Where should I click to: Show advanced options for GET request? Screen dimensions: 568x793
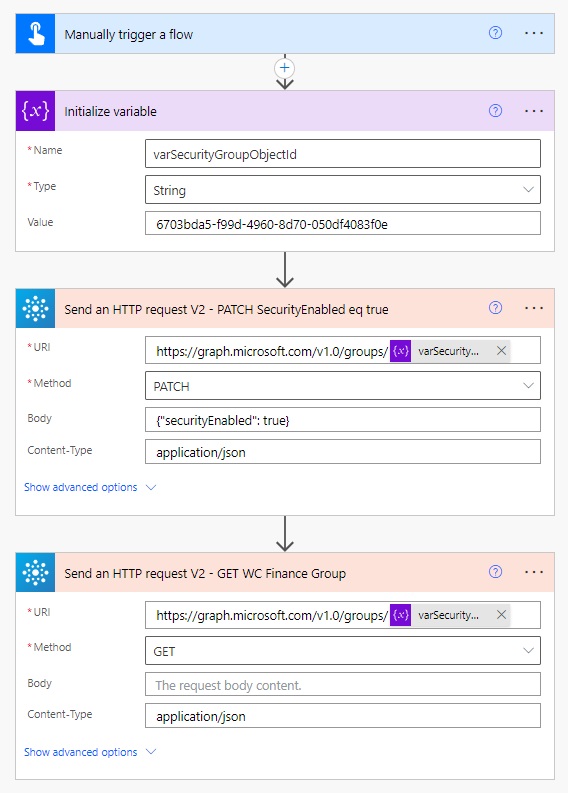(x=90, y=752)
